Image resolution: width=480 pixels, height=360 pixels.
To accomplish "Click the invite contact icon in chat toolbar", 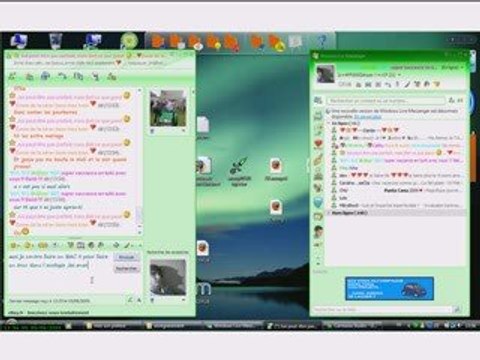I will coord(12,76).
